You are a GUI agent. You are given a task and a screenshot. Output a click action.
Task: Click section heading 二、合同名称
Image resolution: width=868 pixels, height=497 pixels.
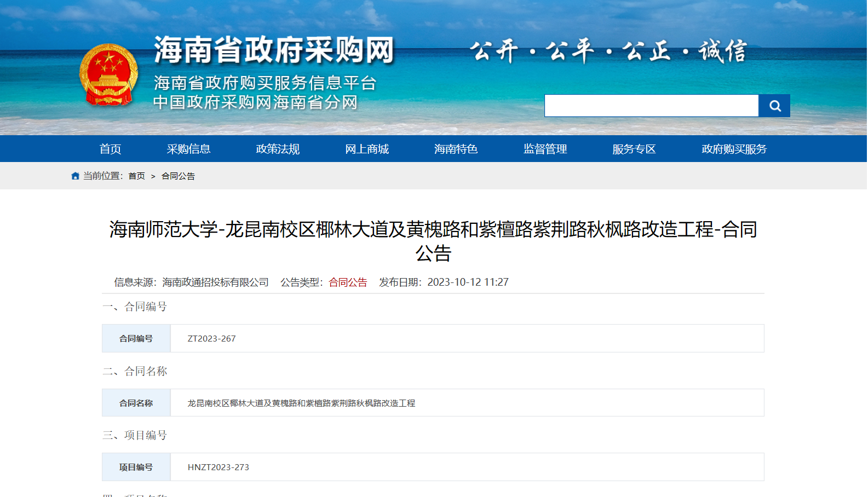(x=135, y=371)
